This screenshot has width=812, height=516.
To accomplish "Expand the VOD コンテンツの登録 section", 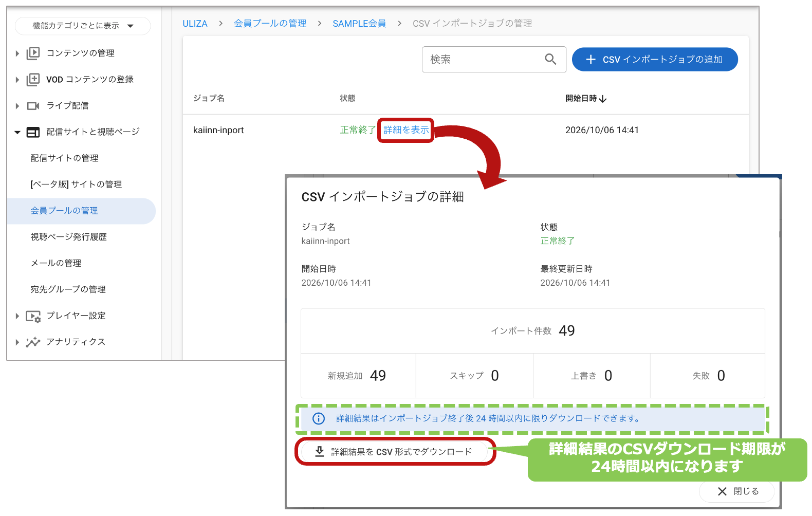I will (x=17, y=80).
